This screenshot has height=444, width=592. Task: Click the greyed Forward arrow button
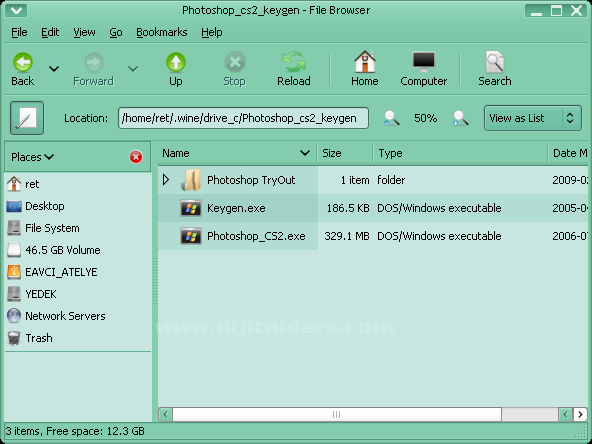93,69
